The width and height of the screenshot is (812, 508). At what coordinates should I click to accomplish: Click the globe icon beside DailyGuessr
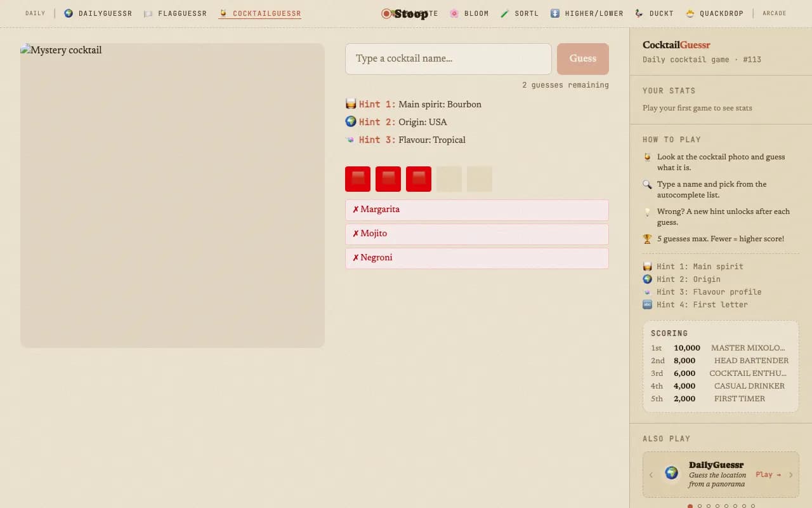pos(69,13)
